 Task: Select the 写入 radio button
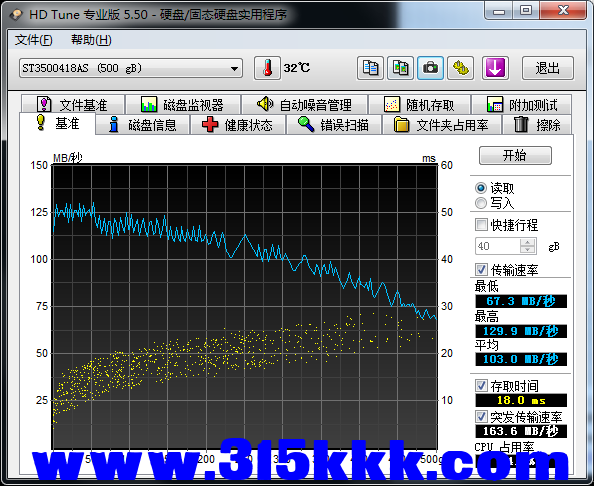(x=481, y=203)
